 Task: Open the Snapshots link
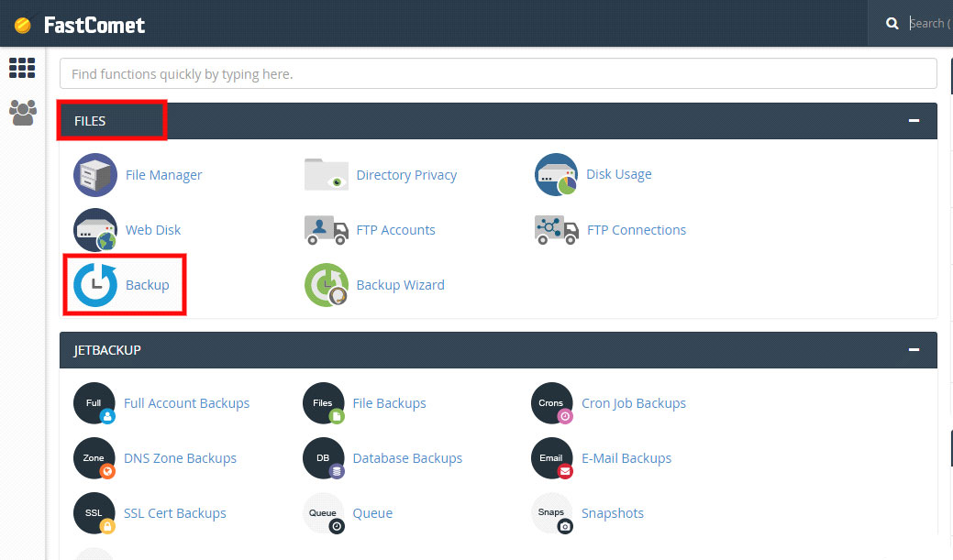coord(613,513)
